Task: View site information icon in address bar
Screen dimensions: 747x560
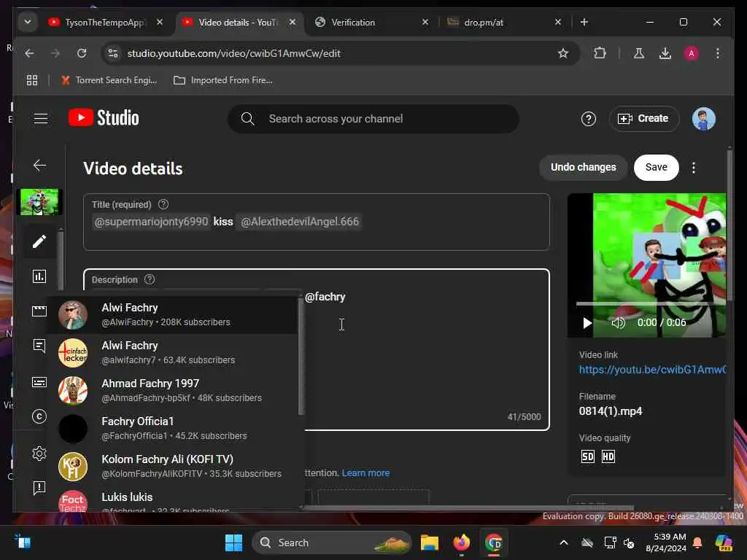Action: 113,53
